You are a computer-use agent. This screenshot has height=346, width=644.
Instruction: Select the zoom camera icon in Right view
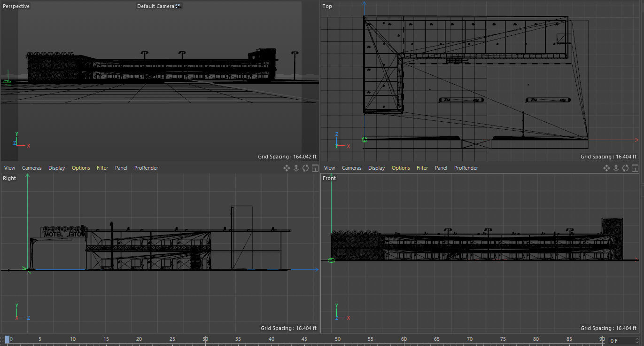click(x=296, y=168)
